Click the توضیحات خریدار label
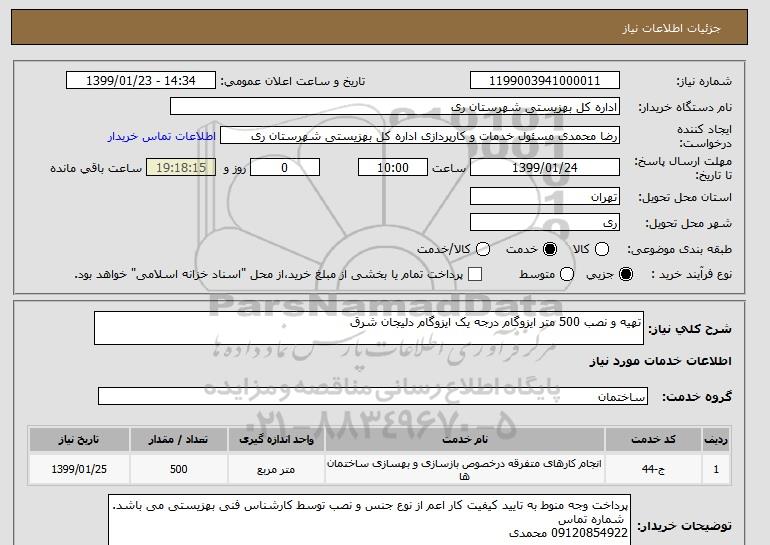 [x=684, y=526]
